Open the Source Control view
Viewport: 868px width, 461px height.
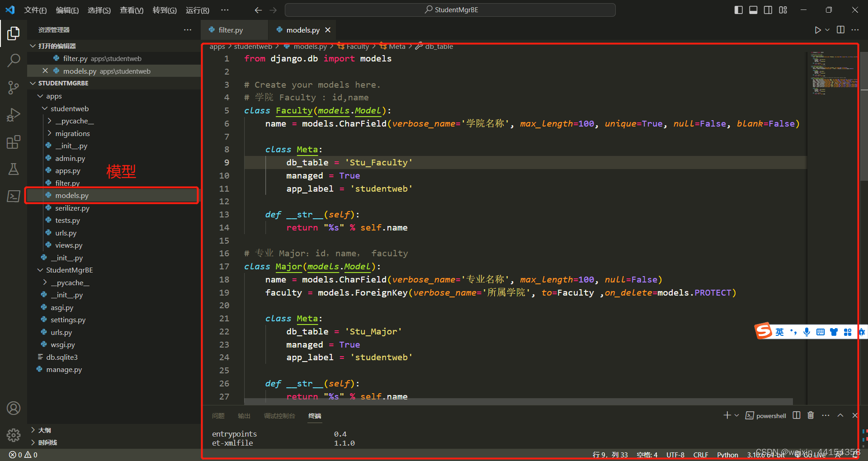click(x=14, y=87)
